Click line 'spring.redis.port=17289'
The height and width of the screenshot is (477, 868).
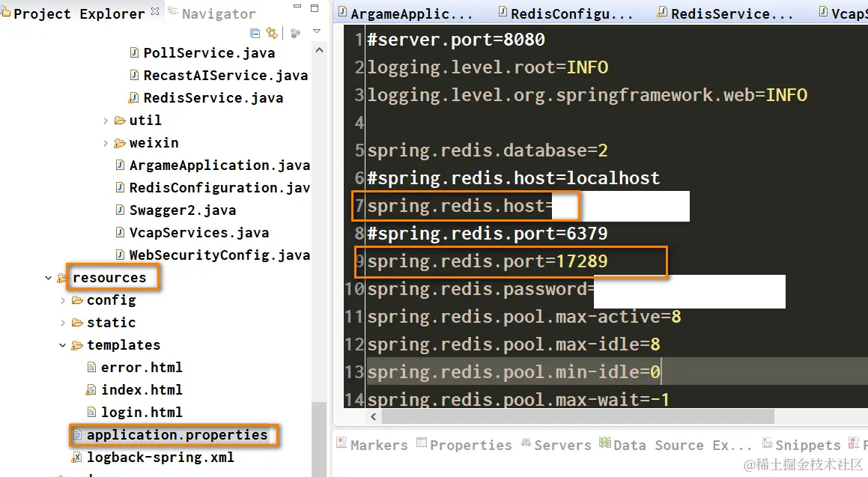click(x=488, y=261)
